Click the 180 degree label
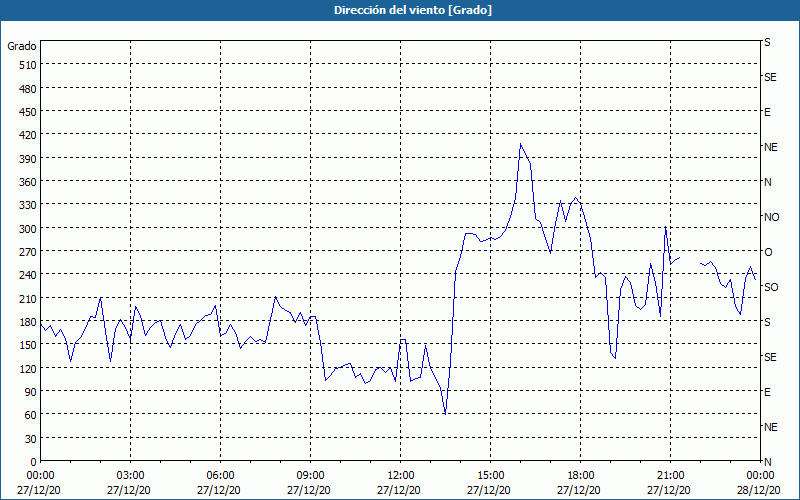This screenshot has width=800, height=500. (x=28, y=322)
